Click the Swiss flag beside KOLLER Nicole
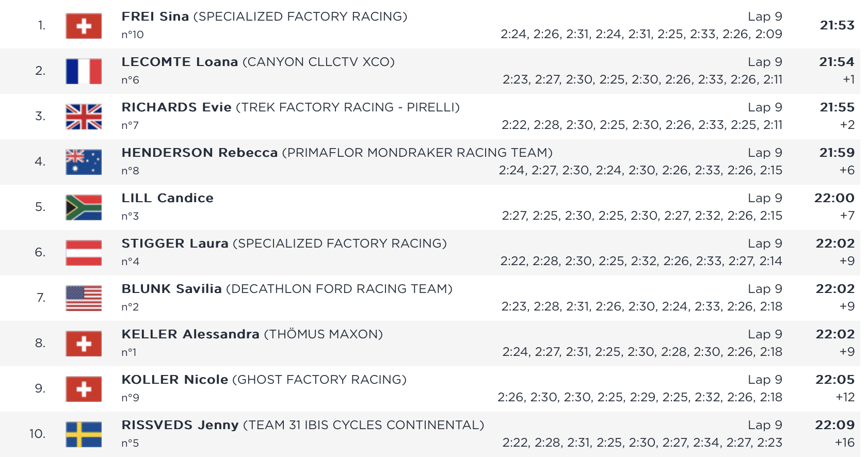The height and width of the screenshot is (457, 868). 84,389
